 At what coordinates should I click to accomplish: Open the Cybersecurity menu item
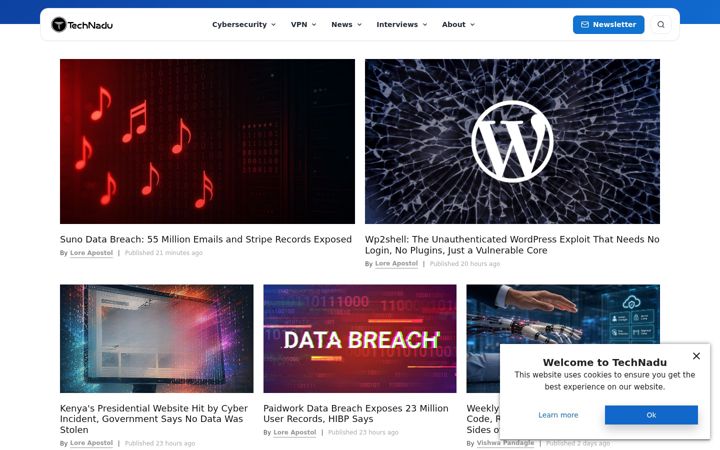coord(239,24)
